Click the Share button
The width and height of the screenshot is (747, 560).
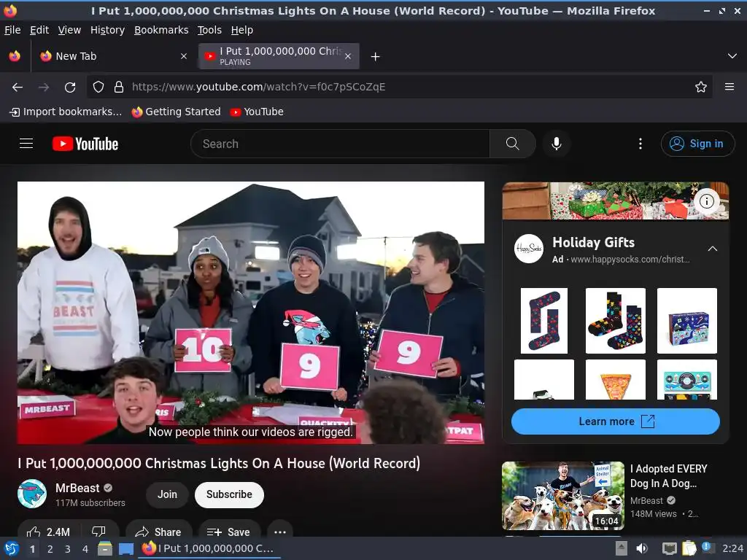158,532
